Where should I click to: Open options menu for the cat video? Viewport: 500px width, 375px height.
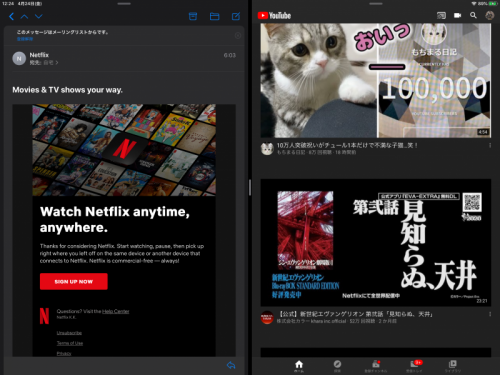click(490, 145)
